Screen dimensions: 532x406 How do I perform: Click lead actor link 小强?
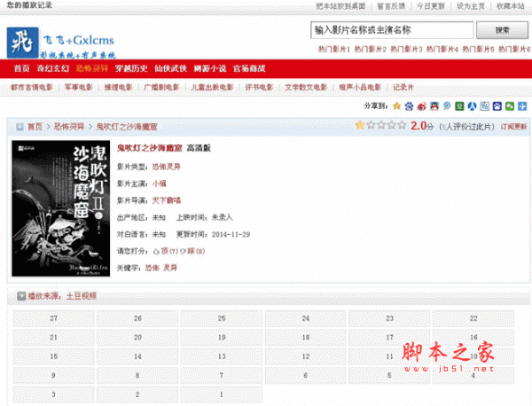tap(159, 183)
